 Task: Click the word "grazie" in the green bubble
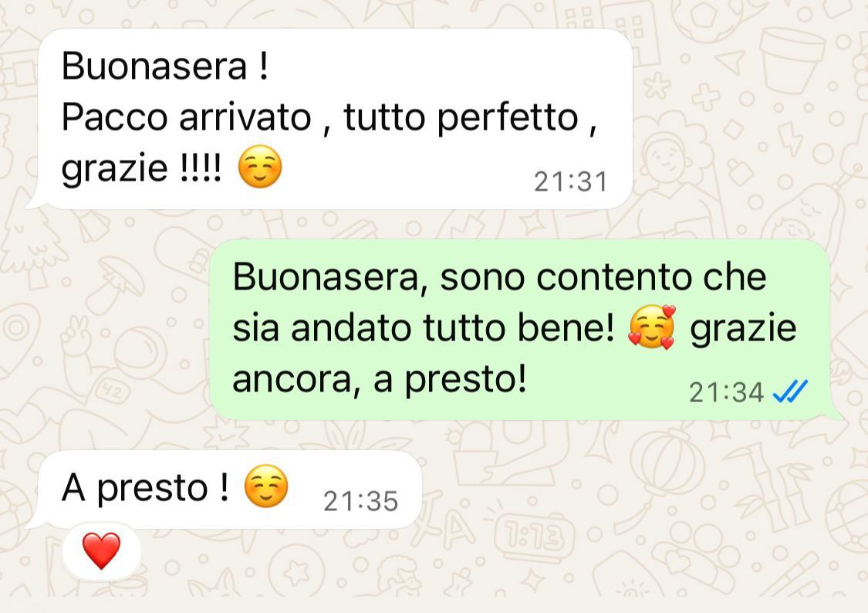743,330
